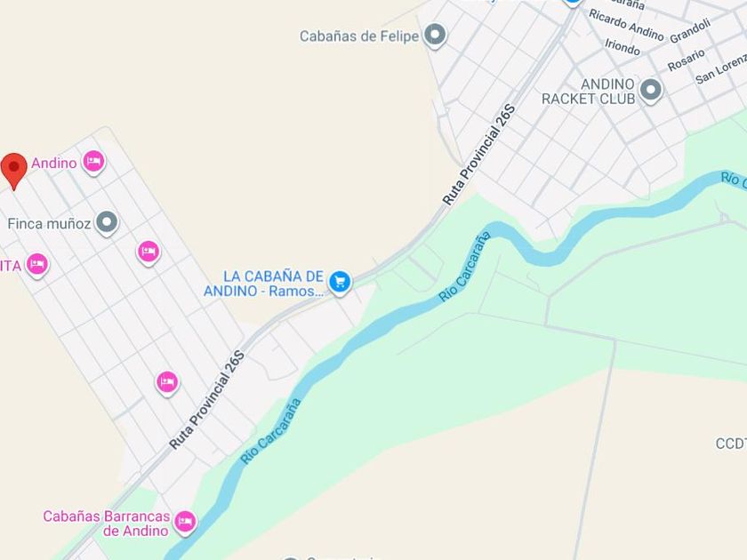The width and height of the screenshot is (747, 560).
Task: Open the Finca muñoz place marker
Action: click(107, 223)
